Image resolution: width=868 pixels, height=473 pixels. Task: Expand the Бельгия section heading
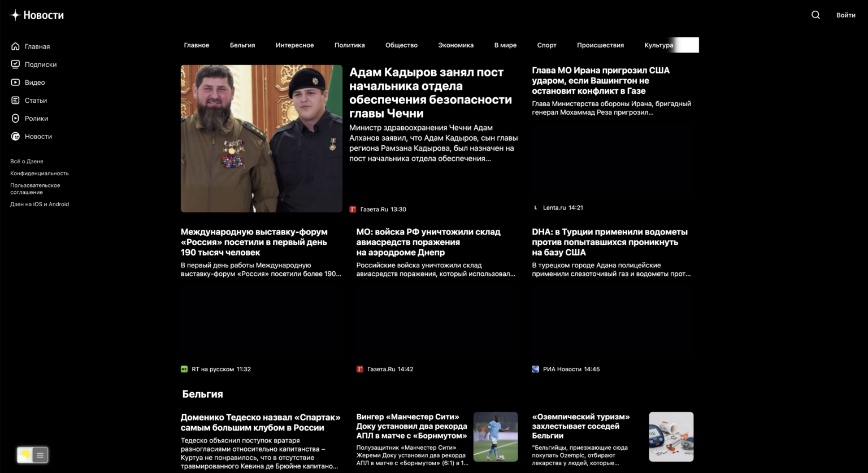(201, 394)
